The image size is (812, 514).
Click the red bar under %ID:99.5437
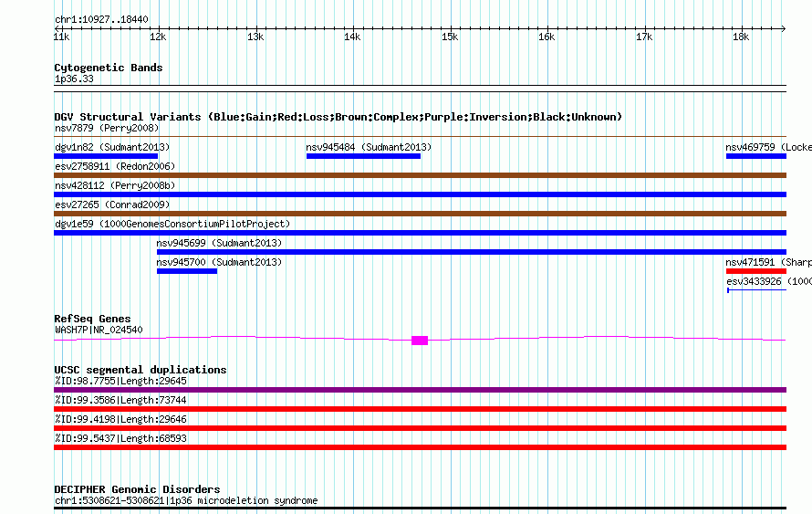click(420, 447)
